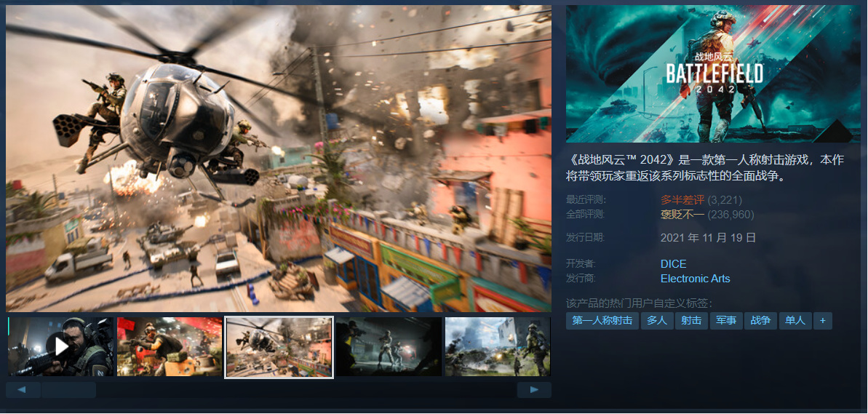The image size is (868, 414).
Task: Select the 射击 tag
Action: point(691,320)
